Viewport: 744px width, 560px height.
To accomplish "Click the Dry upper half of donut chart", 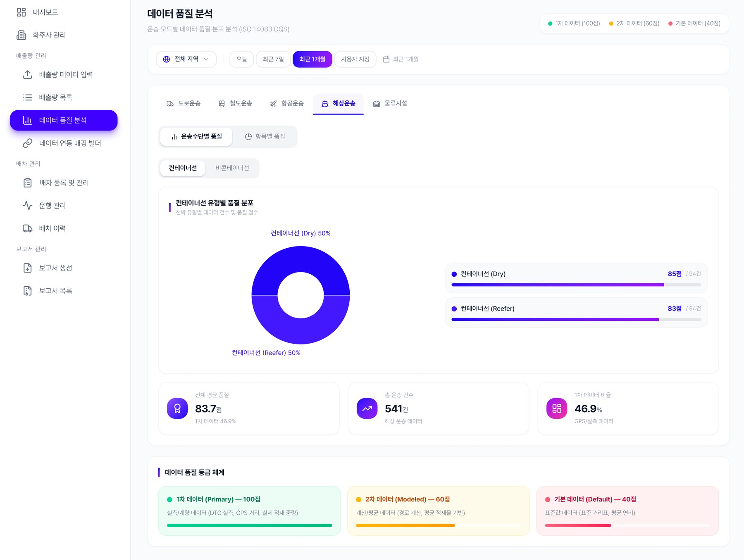I will 300,259.
